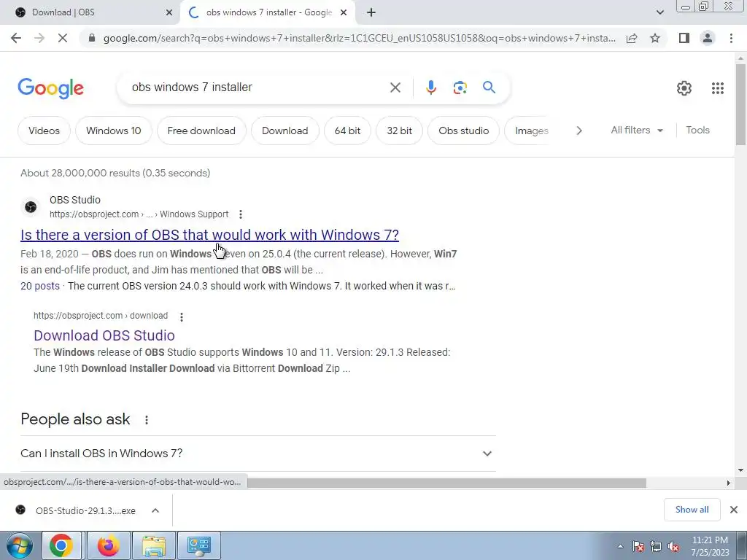
Task: Open a new browser tab
Action: point(371,13)
